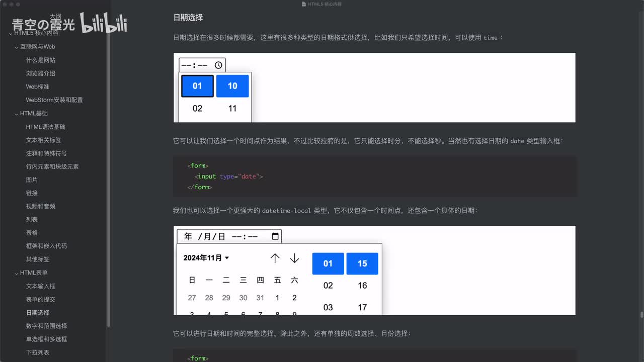The image size is (644, 362).
Task: Open 文本输入框 in the outline
Action: (x=41, y=286)
